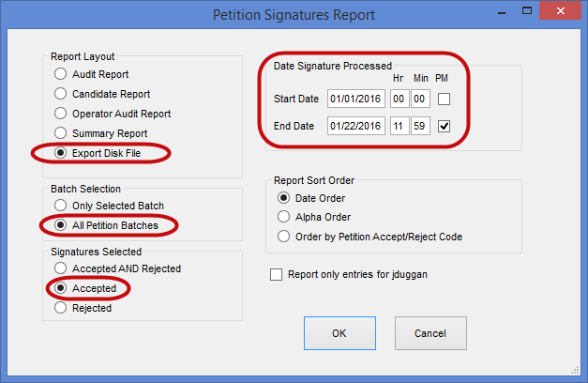Select the Accepted signatures option
588x383 pixels.
pos(61,288)
